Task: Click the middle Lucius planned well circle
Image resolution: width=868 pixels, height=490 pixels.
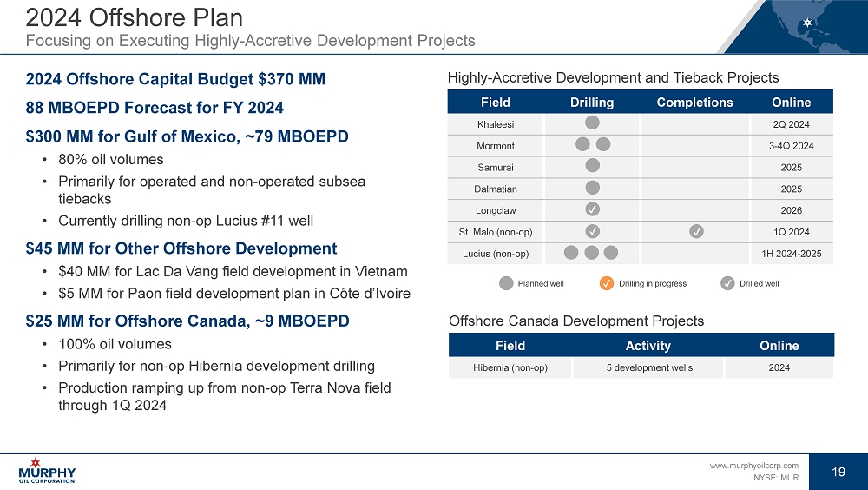Action: (x=591, y=253)
